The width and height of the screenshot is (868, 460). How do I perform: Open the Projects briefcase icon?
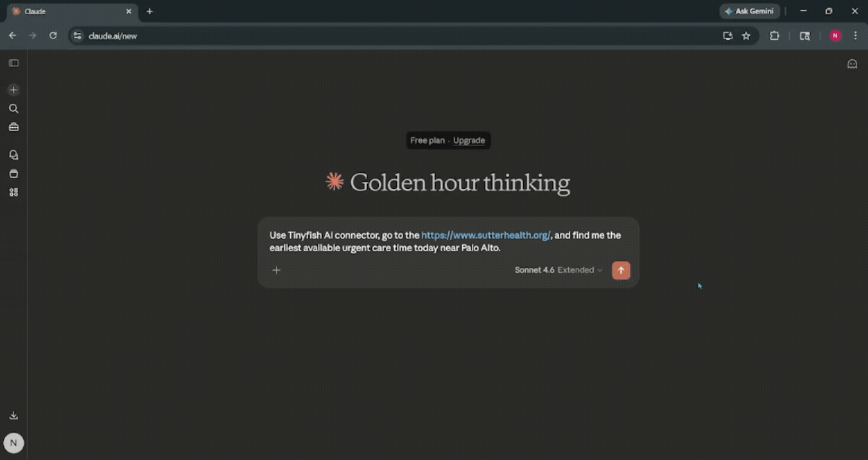[14, 126]
